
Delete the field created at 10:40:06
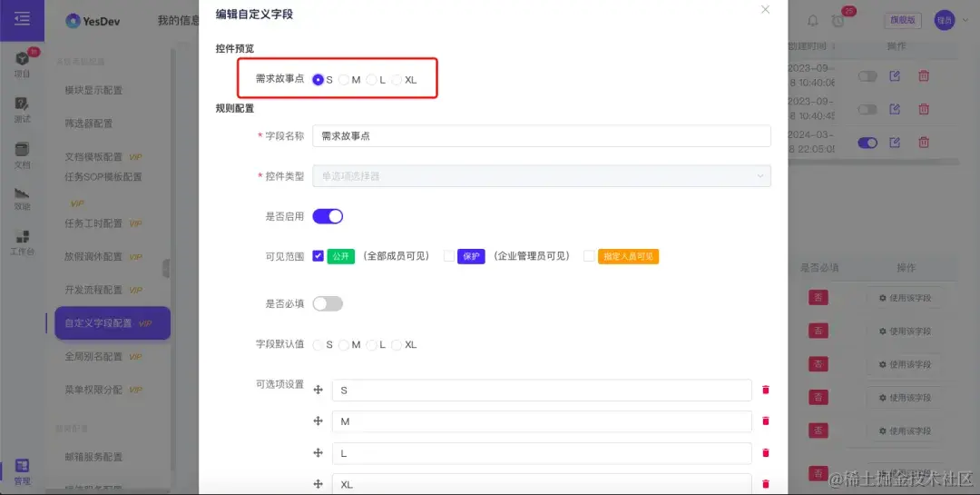923,75
